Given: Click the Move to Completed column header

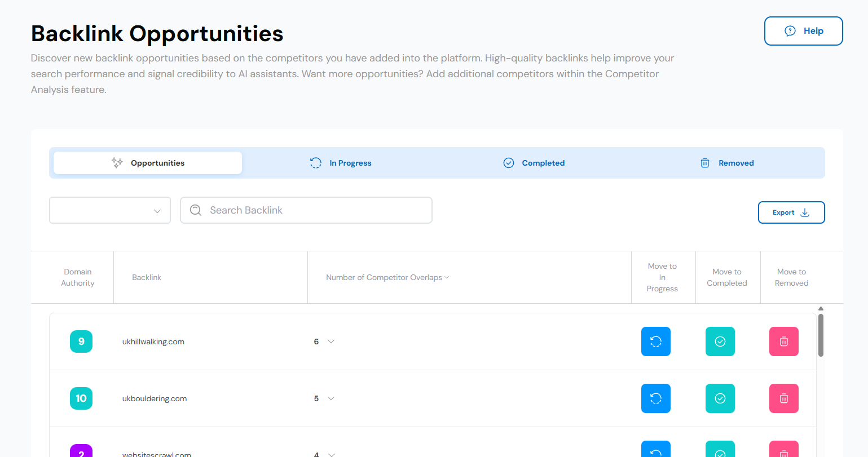Looking at the screenshot, I should click(x=727, y=277).
